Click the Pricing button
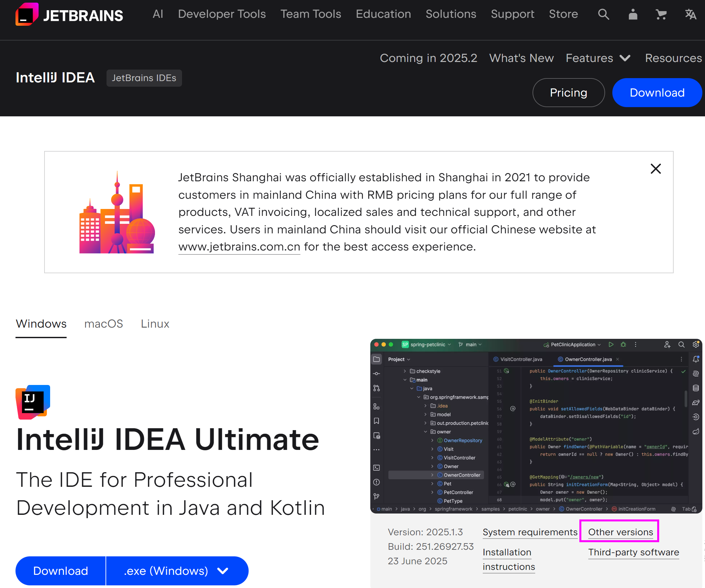Image resolution: width=705 pixels, height=588 pixels. click(x=568, y=93)
